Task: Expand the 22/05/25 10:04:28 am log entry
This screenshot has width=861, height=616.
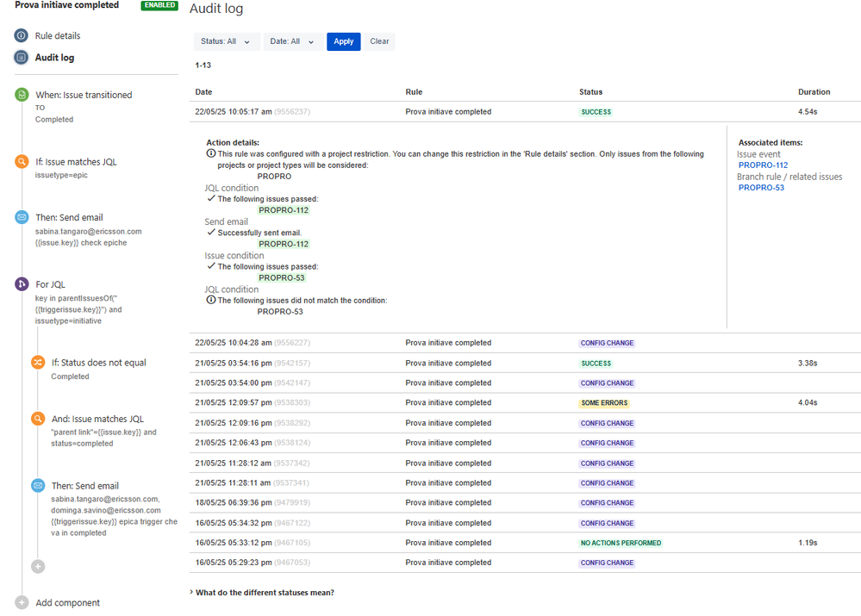Action: (525, 343)
